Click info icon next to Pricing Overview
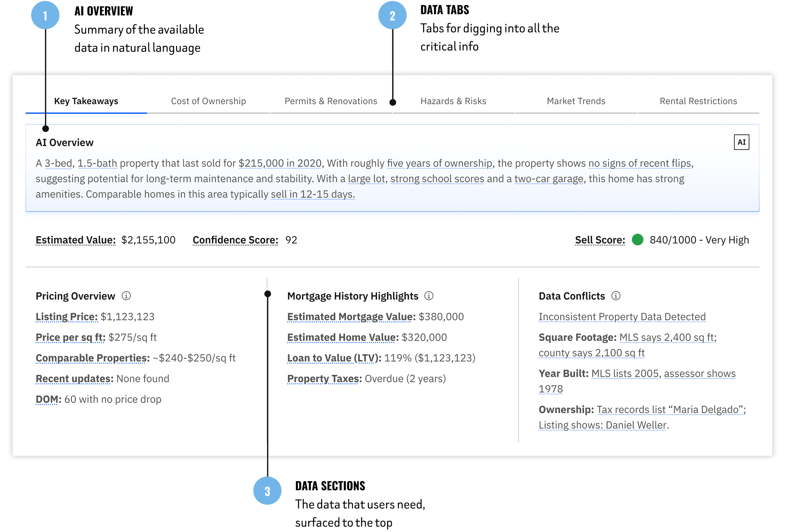 click(x=126, y=296)
